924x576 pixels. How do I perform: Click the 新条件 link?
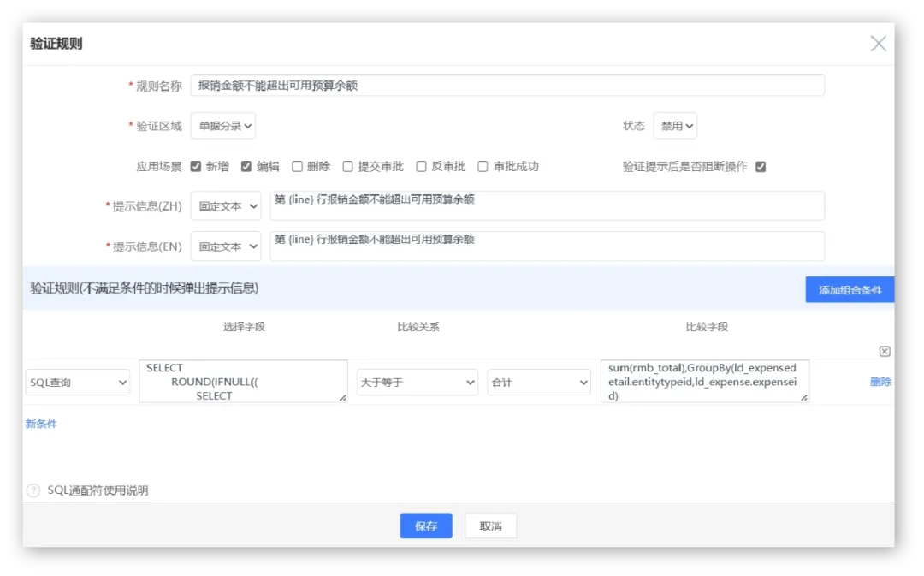[x=41, y=424]
